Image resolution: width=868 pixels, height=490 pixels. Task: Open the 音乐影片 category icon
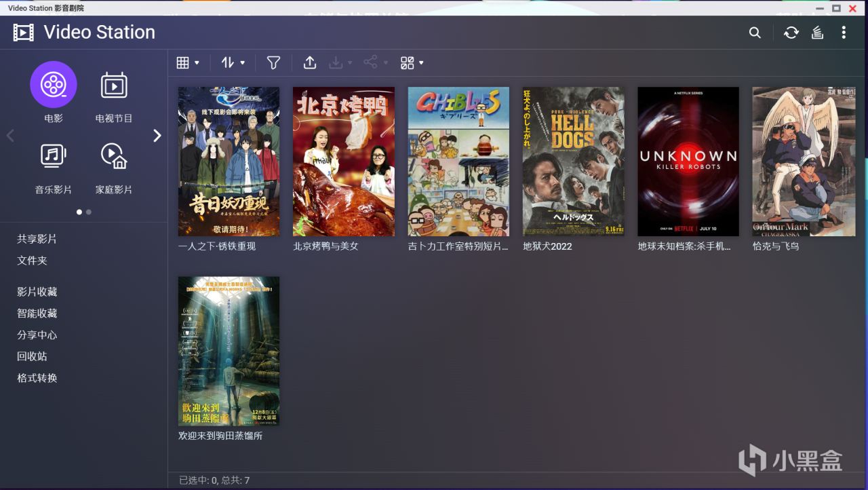point(54,156)
